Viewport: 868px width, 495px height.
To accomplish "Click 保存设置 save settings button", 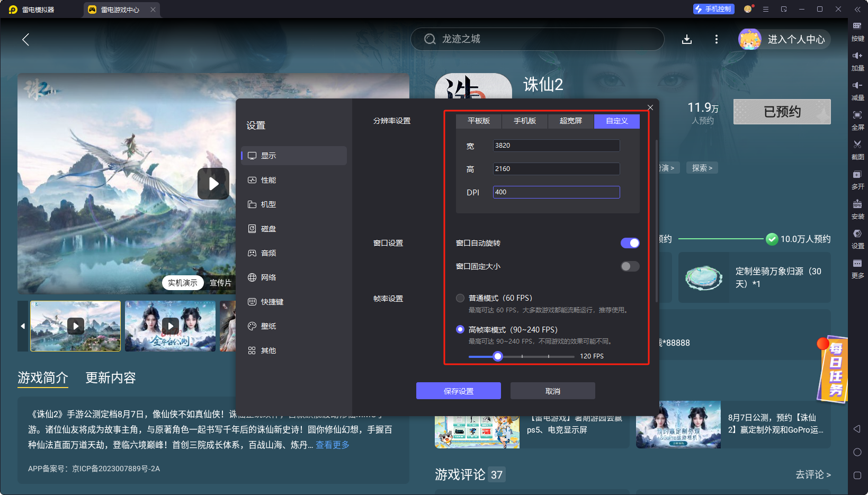I will click(459, 391).
